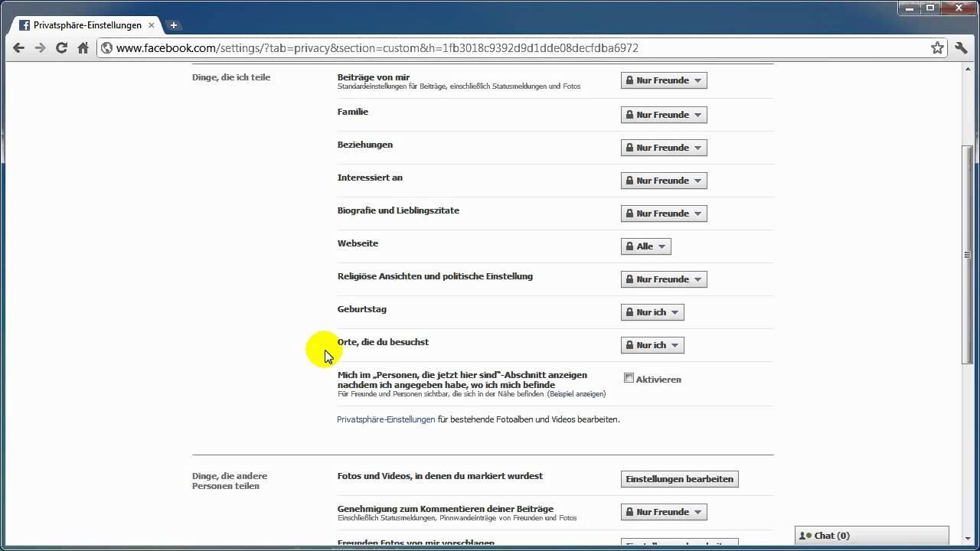Screen dimensions: 980x551
Task: Open the Chrome wrench menu
Action: coord(962,47)
